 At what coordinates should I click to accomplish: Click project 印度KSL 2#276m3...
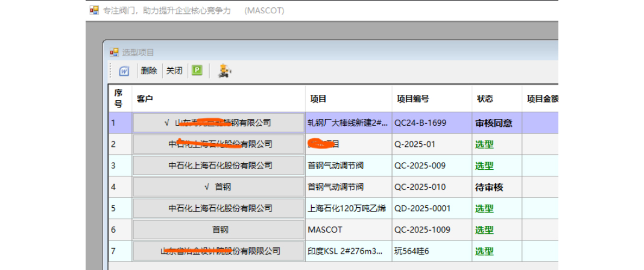(349, 251)
